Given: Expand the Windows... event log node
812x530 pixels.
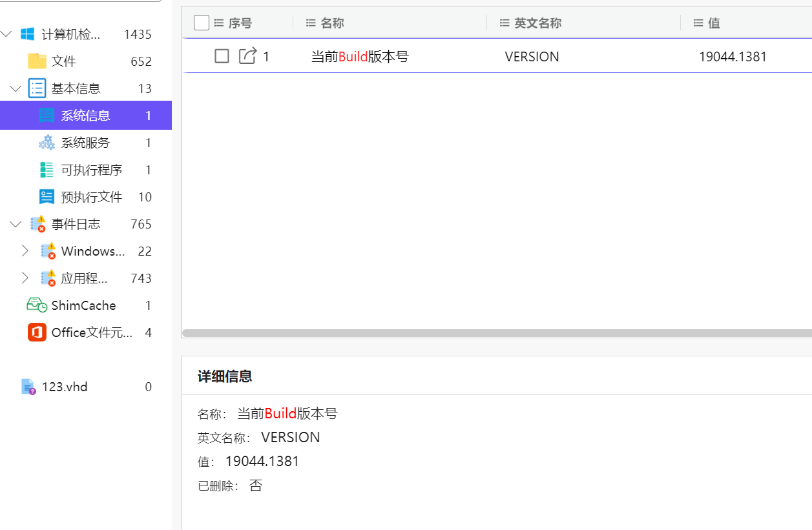Looking at the screenshot, I should click(25, 251).
